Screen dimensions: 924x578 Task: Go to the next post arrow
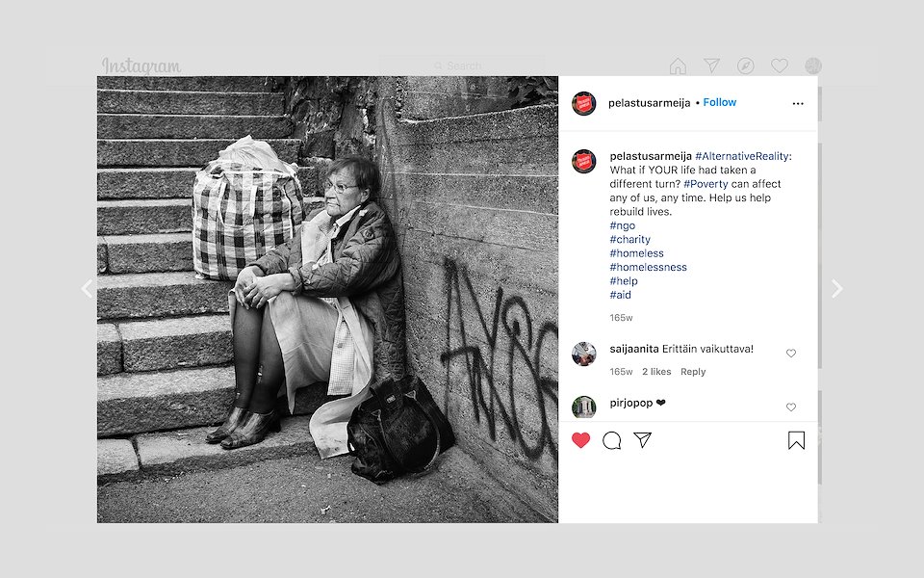tap(836, 288)
